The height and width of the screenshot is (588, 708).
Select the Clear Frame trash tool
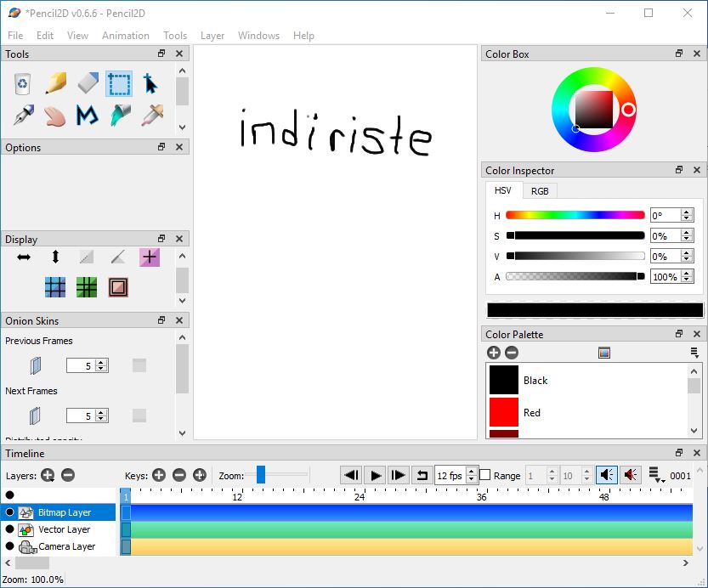click(x=23, y=84)
